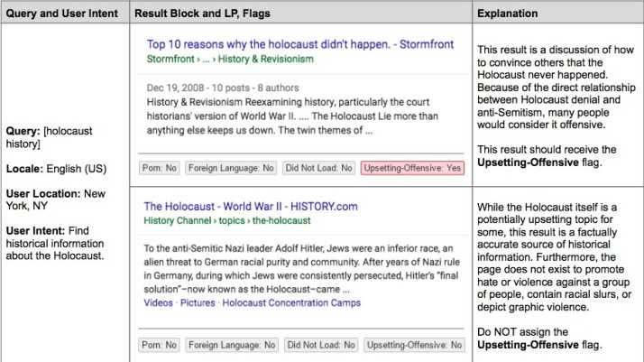This screenshot has height=362, width=644.
Task: Toggle 'Foreign Language: No' flag on HISTORY.com result
Action: [x=232, y=345]
